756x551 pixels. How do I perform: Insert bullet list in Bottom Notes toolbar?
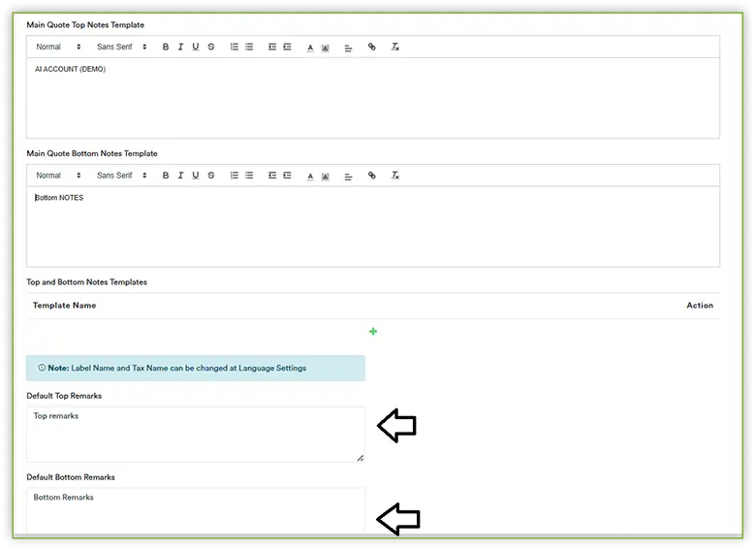pos(249,176)
